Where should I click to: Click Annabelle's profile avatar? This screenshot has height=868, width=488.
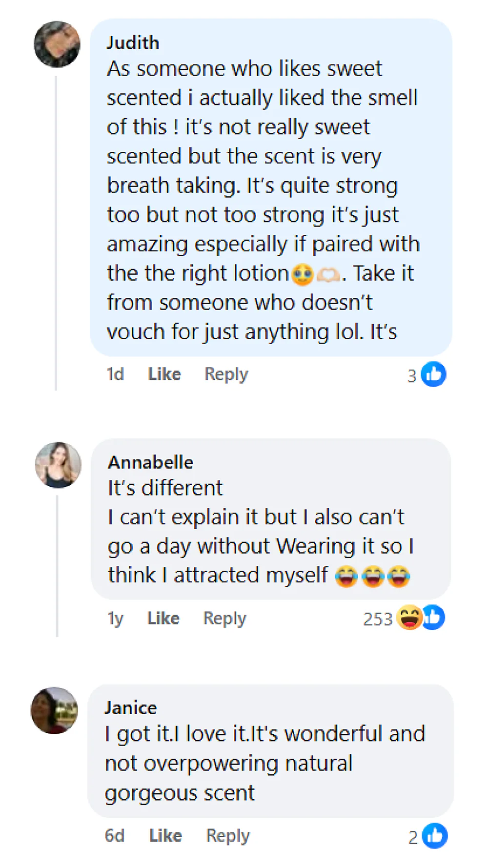tap(58, 465)
